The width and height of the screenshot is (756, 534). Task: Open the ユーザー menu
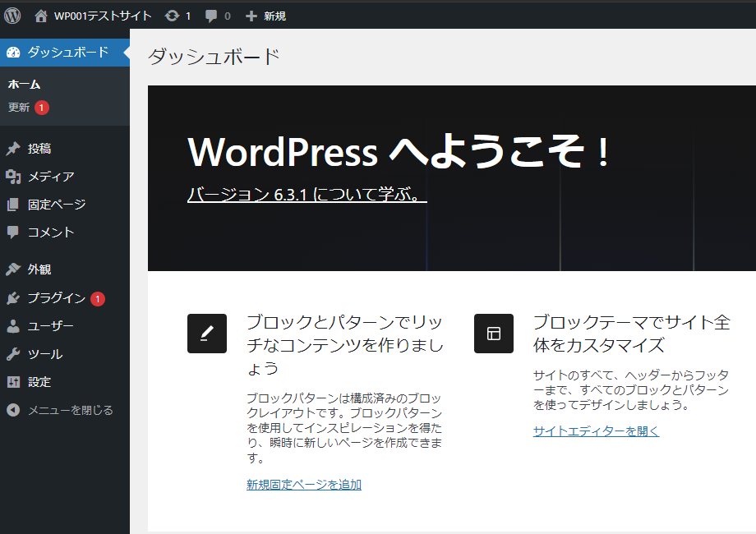click(51, 326)
